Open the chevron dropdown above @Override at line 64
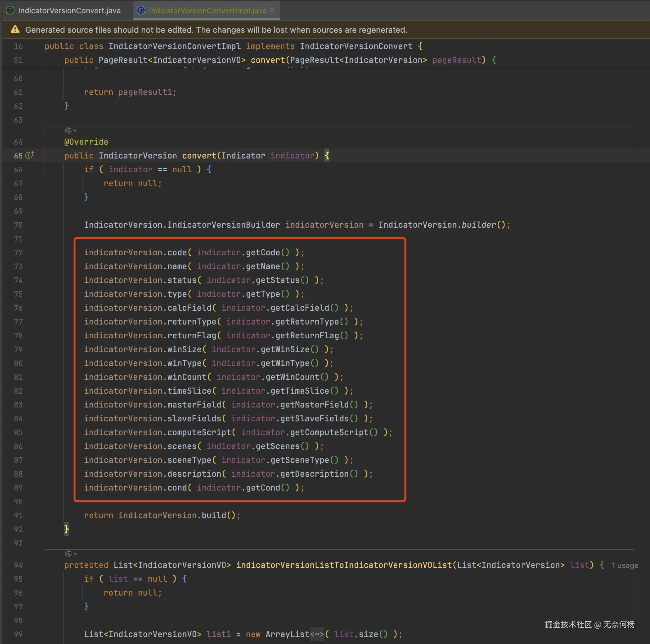The height and width of the screenshot is (644, 650). (x=76, y=130)
